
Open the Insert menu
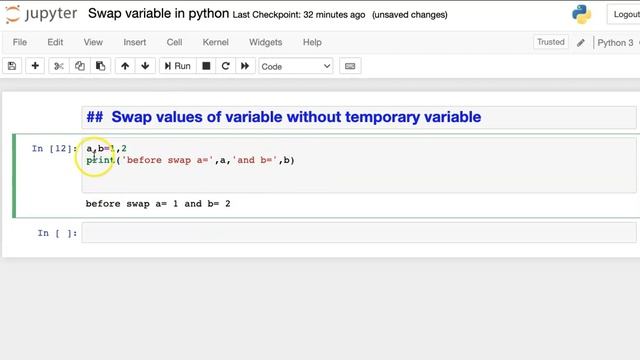pos(135,42)
